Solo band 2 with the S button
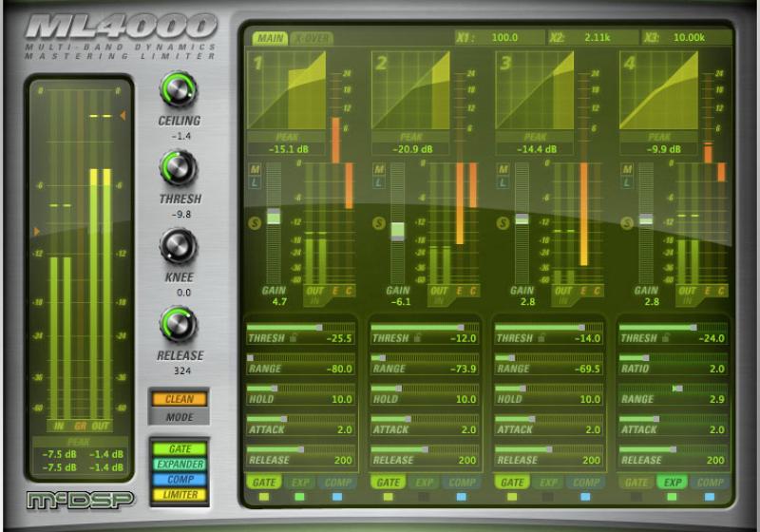This screenshot has height=532, width=760. pos(379,223)
